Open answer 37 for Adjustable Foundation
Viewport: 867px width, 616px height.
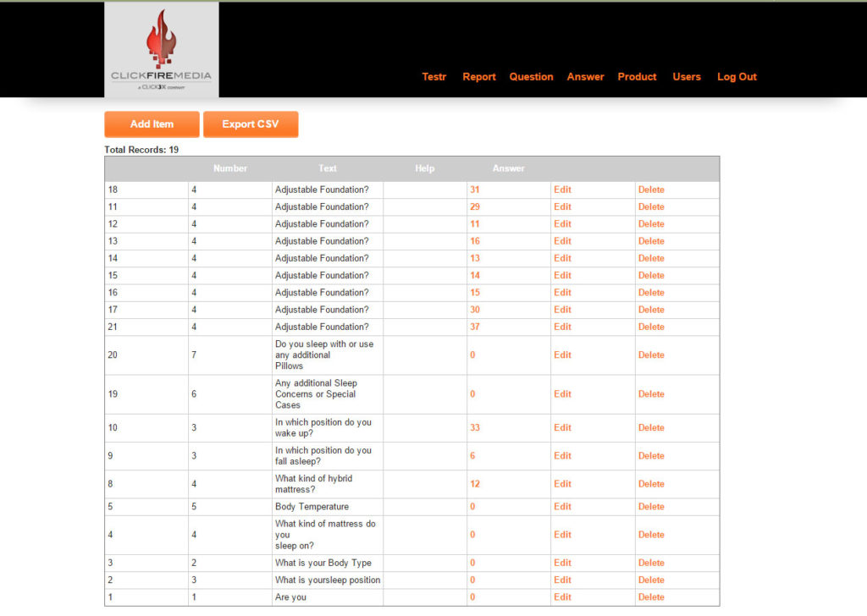pyautogui.click(x=475, y=327)
